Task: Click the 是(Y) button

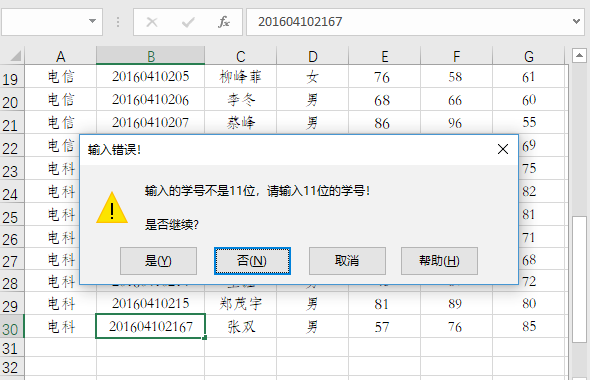Action: tap(158, 261)
